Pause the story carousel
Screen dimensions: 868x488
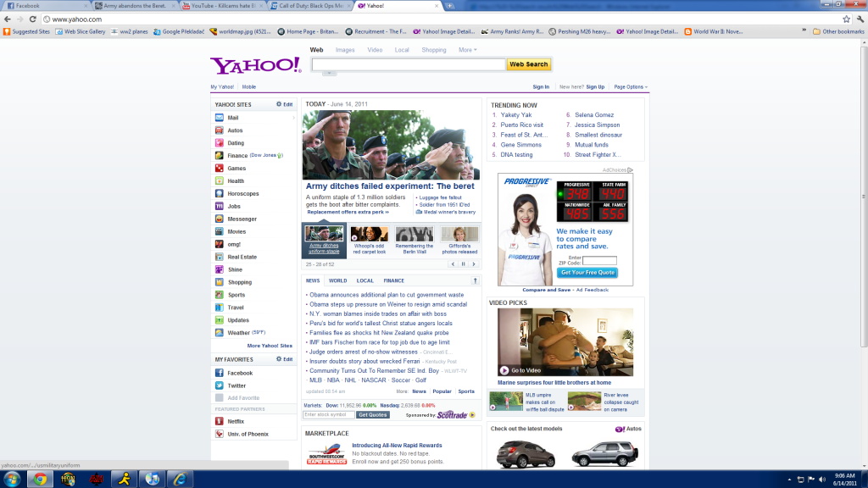click(464, 264)
